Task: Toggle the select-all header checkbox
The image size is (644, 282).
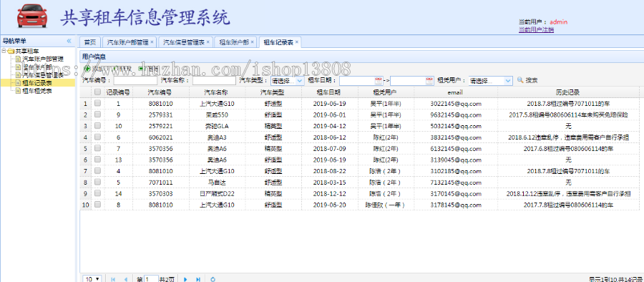Action: click(97, 92)
